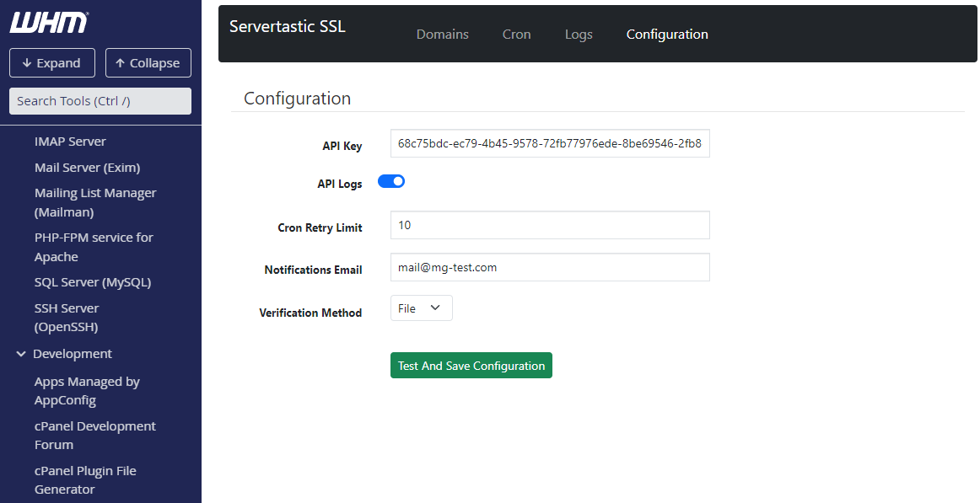The width and height of the screenshot is (980, 503).
Task: Click the WHM logo
Action: pos(49,23)
